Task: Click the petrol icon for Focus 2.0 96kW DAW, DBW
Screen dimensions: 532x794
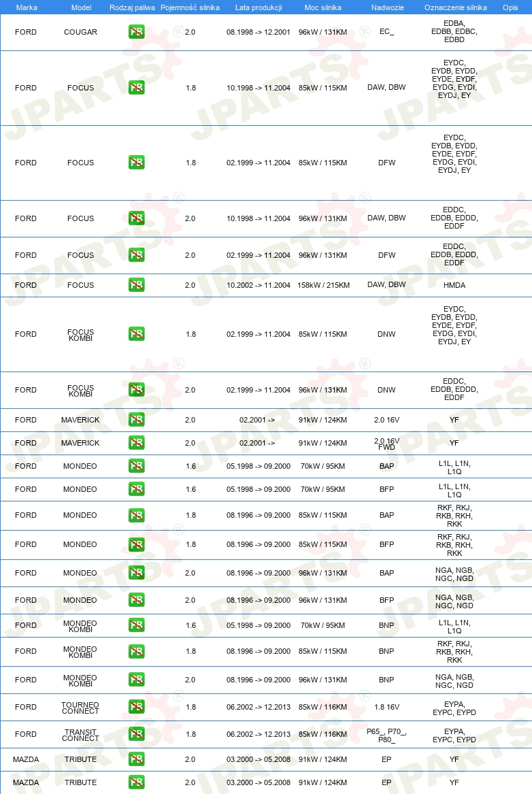Action: click(137, 218)
